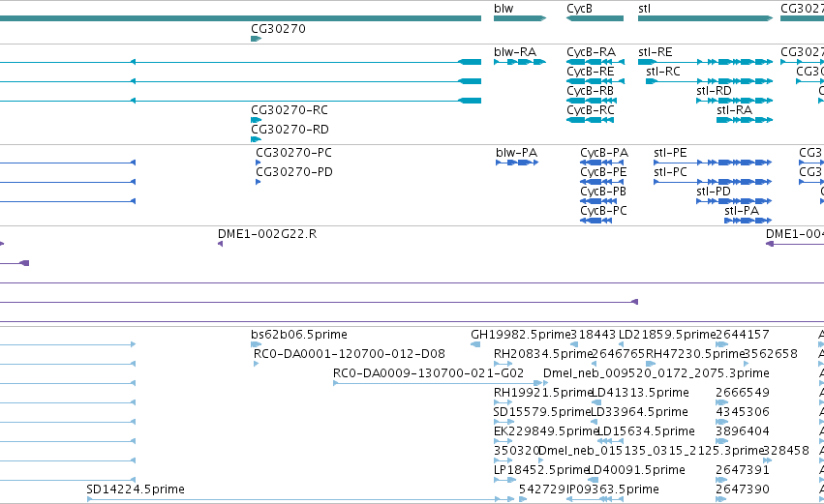This screenshot has width=824, height=504.
Task: Select the CycB-RE transcript
Action: click(595, 81)
